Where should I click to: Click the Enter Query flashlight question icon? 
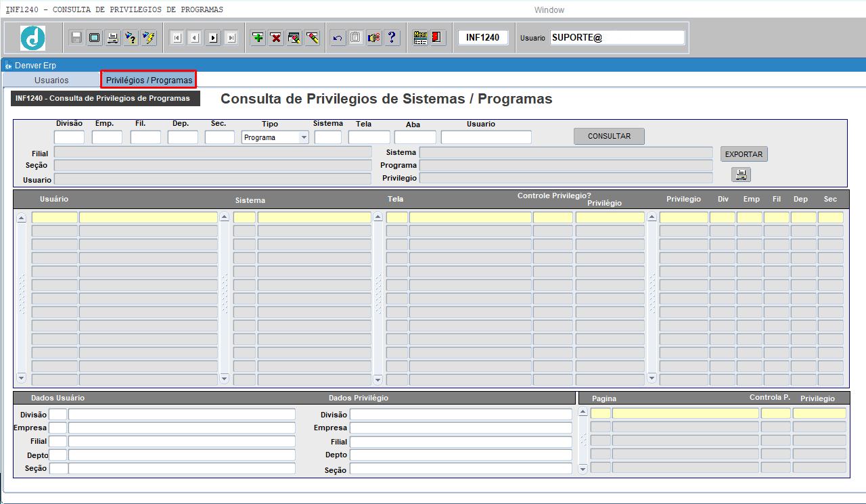tap(131, 38)
